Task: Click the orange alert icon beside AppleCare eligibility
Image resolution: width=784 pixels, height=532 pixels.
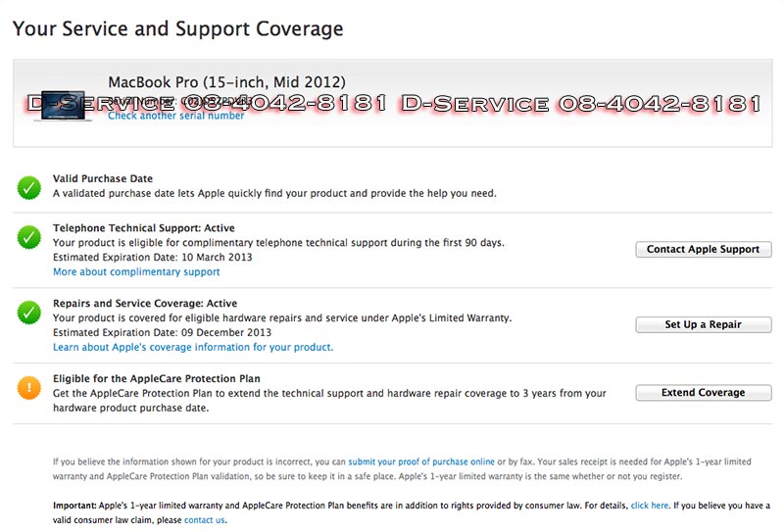Action: (28, 387)
